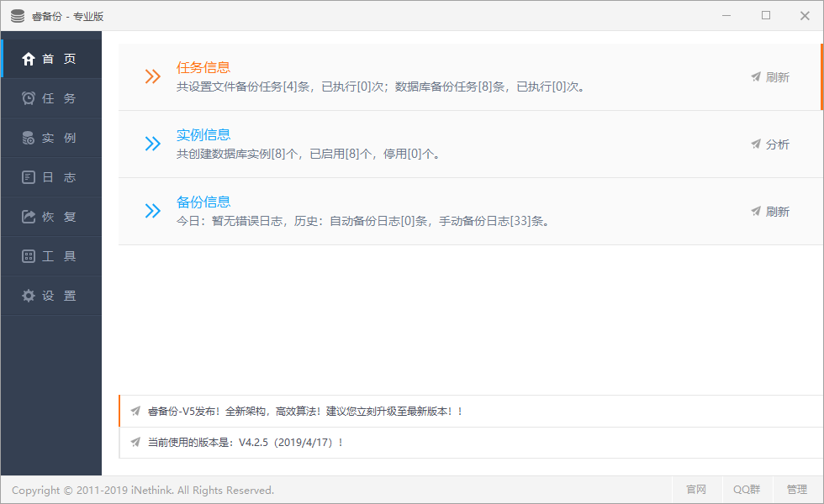Click the orange double-chevron beside 任务信息

tap(152, 76)
